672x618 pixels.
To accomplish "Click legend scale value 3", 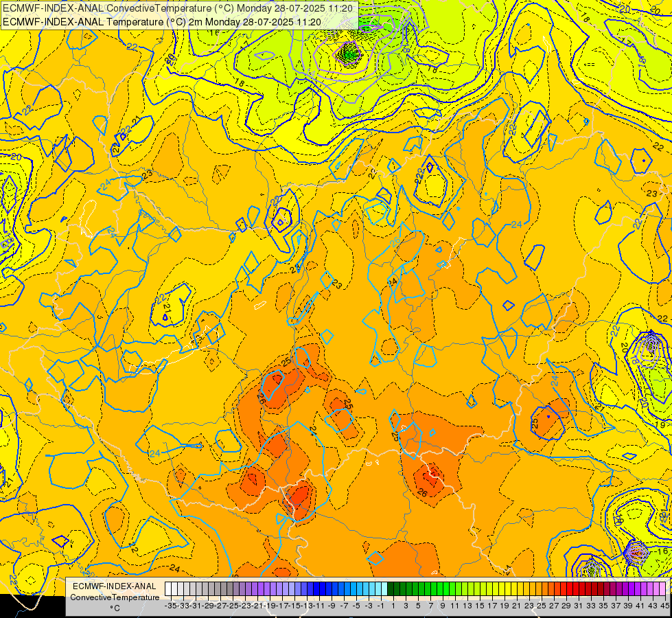I will [x=406, y=606].
